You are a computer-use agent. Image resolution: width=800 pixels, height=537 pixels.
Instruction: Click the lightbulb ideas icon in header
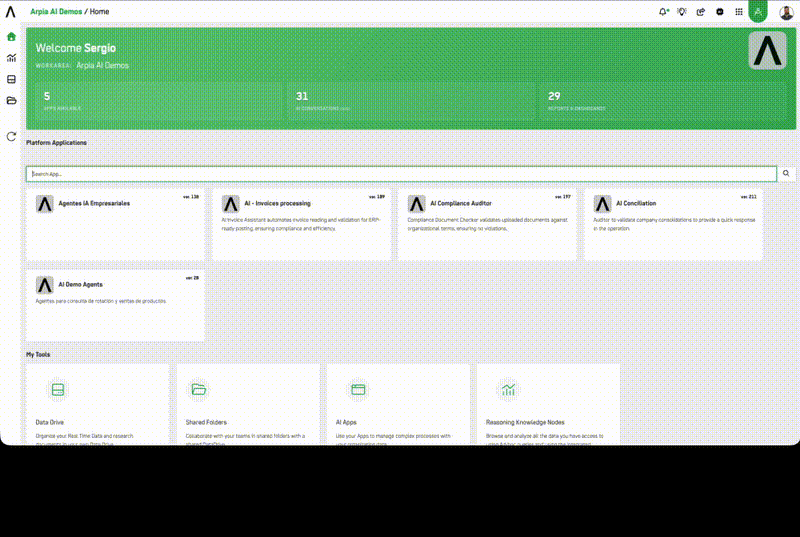(682, 11)
